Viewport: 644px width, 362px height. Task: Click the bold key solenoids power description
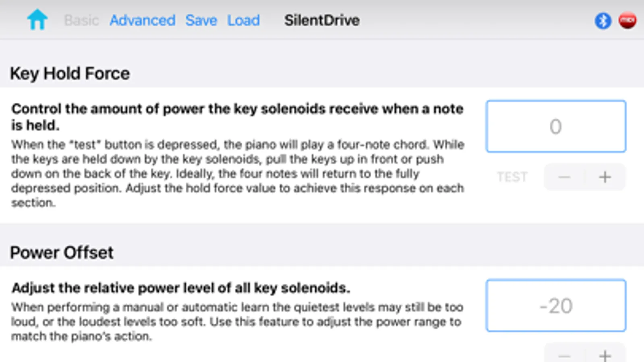tap(237, 117)
